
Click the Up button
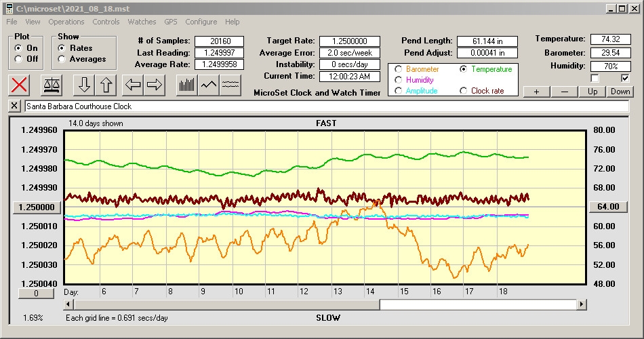(x=592, y=92)
